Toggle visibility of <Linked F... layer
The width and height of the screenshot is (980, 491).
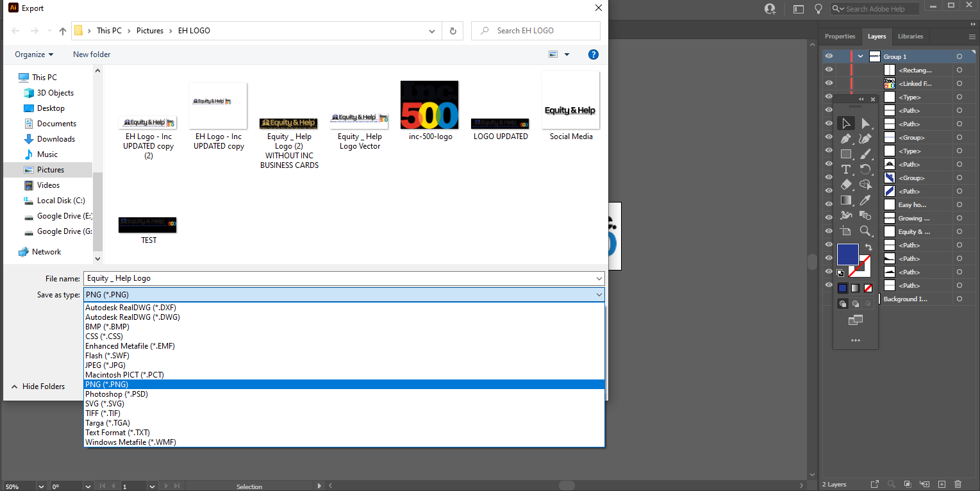click(x=829, y=83)
